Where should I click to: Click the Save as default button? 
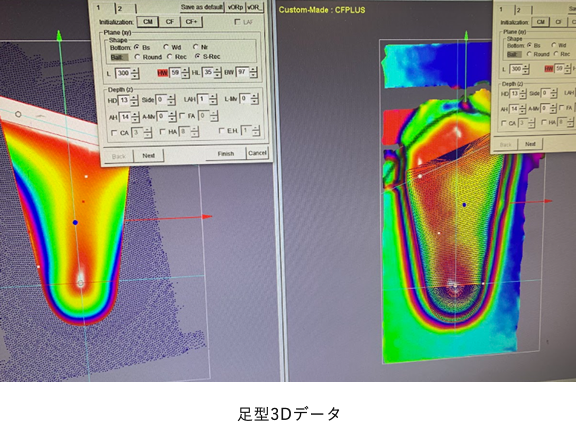point(202,7)
